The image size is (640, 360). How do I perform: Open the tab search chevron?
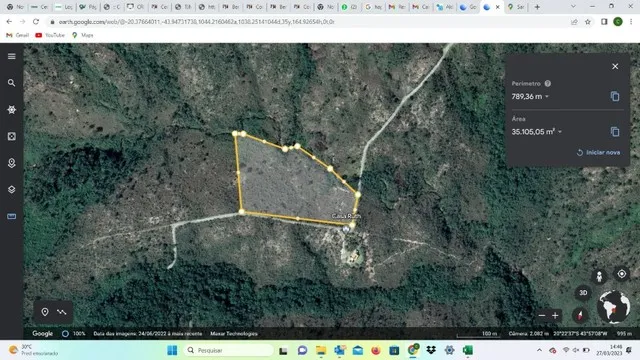(573, 7)
